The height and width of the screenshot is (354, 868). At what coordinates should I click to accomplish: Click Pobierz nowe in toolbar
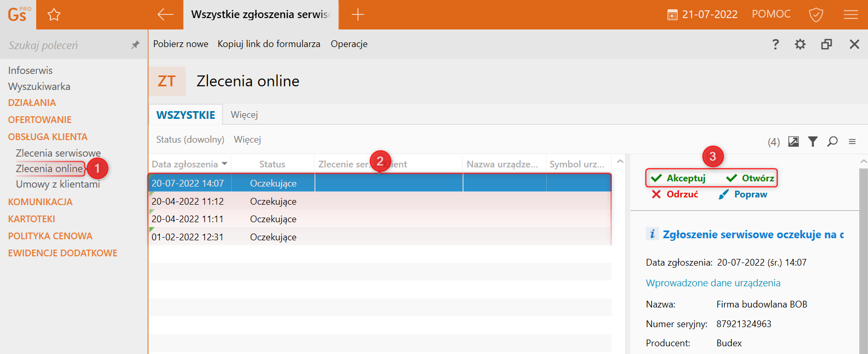[x=181, y=44]
